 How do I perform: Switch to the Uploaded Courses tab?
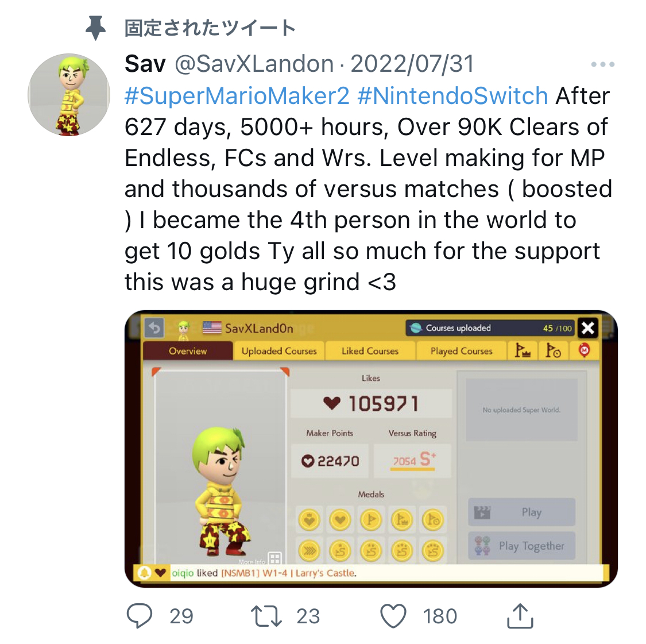[x=279, y=351]
